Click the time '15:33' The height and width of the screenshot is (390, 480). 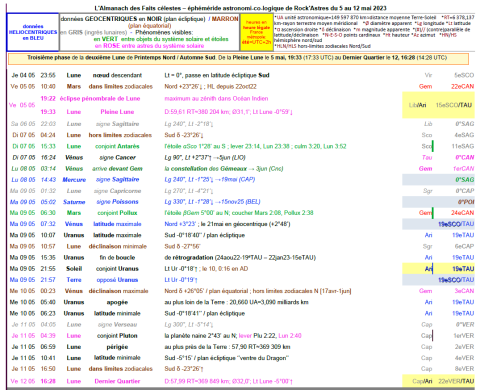pyautogui.click(x=48, y=146)
